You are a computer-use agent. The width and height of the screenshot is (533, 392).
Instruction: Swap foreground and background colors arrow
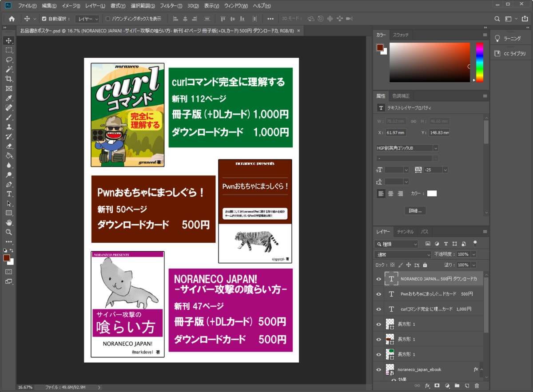tap(12, 251)
